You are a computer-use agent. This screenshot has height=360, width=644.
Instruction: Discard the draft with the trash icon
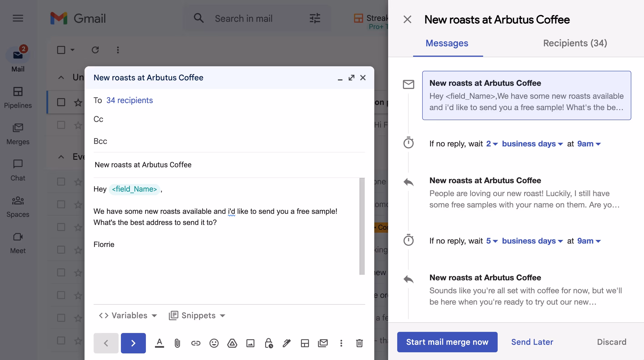click(359, 343)
